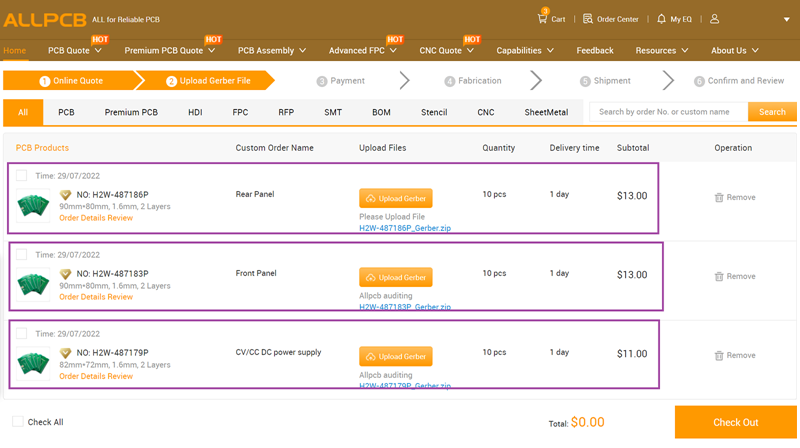Click the Payment step
800x448 pixels.
(340, 81)
